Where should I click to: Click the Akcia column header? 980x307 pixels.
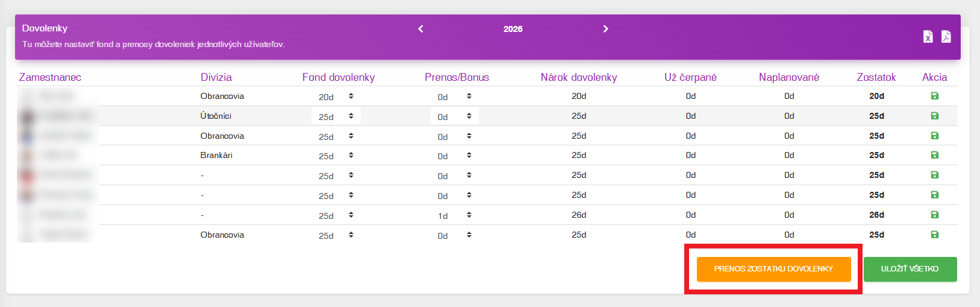[935, 77]
